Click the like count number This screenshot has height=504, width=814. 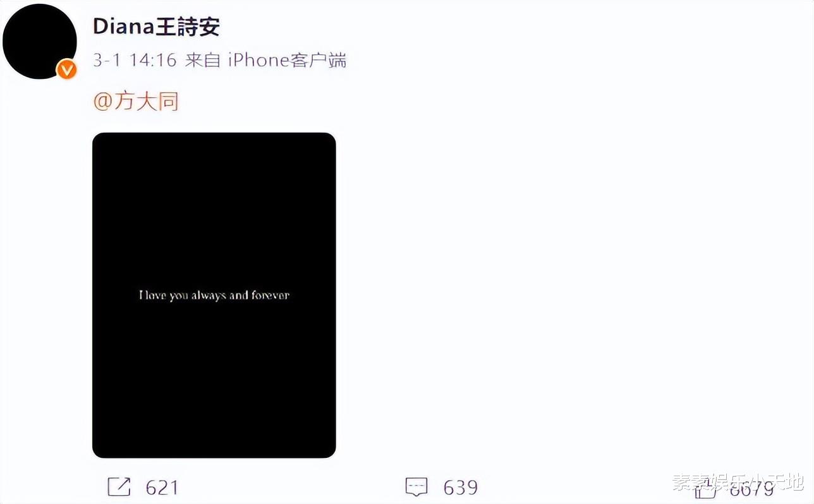[751, 489]
